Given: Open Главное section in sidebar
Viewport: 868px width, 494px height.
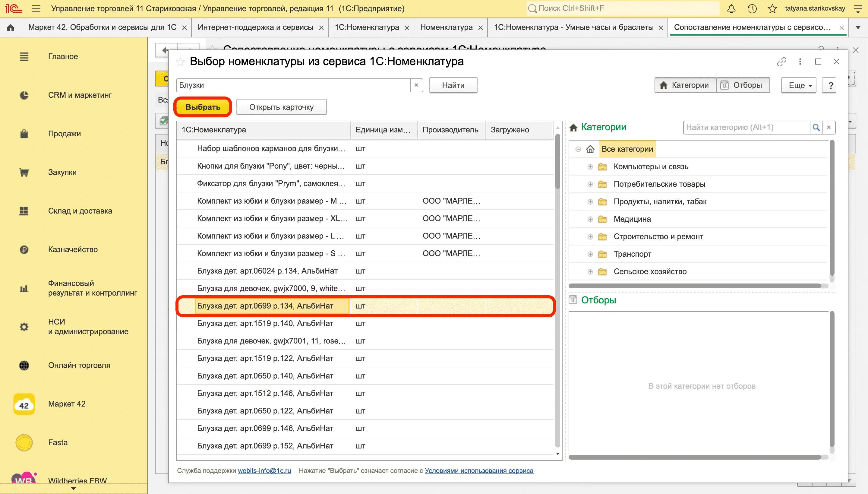Looking at the screenshot, I should (x=63, y=56).
